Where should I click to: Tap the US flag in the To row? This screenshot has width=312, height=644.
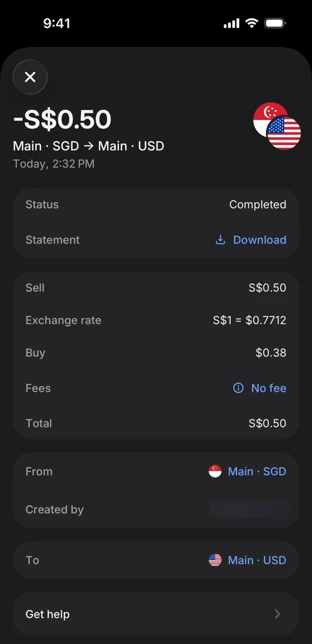215,560
